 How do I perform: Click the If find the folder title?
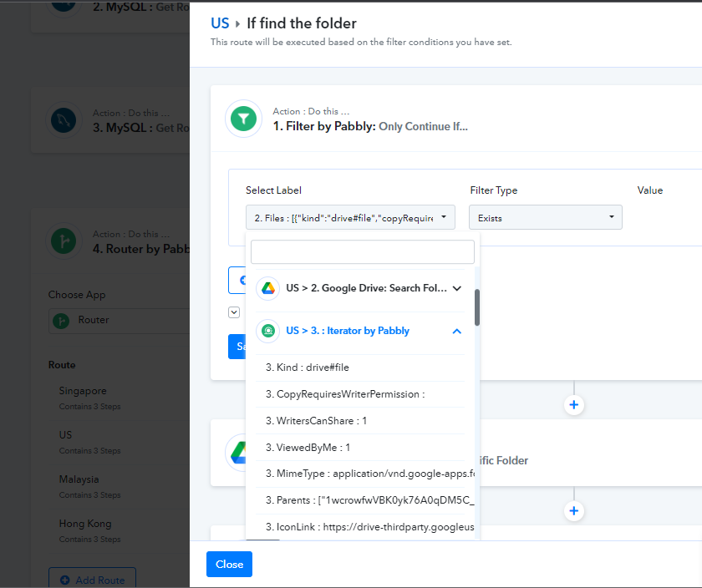coord(302,23)
